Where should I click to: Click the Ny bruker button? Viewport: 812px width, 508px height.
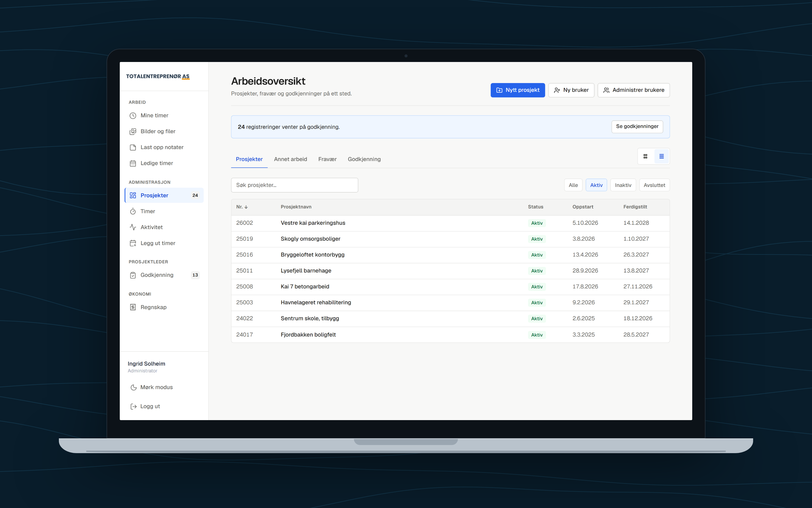(571, 90)
